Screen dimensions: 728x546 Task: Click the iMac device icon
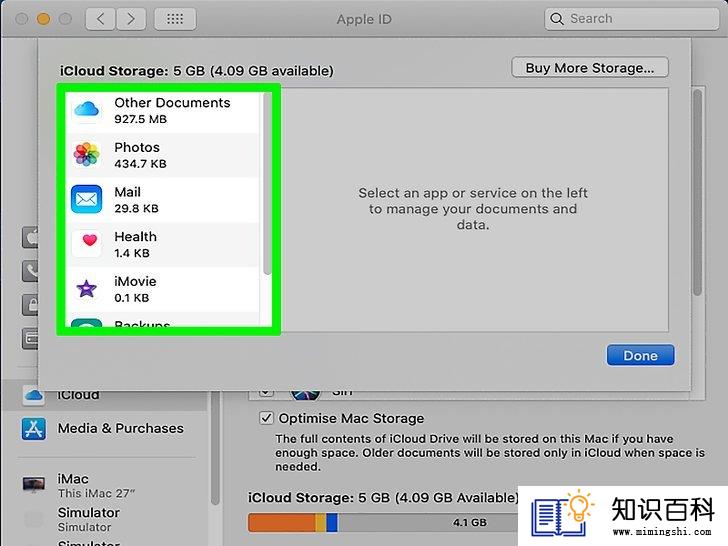coord(34,484)
